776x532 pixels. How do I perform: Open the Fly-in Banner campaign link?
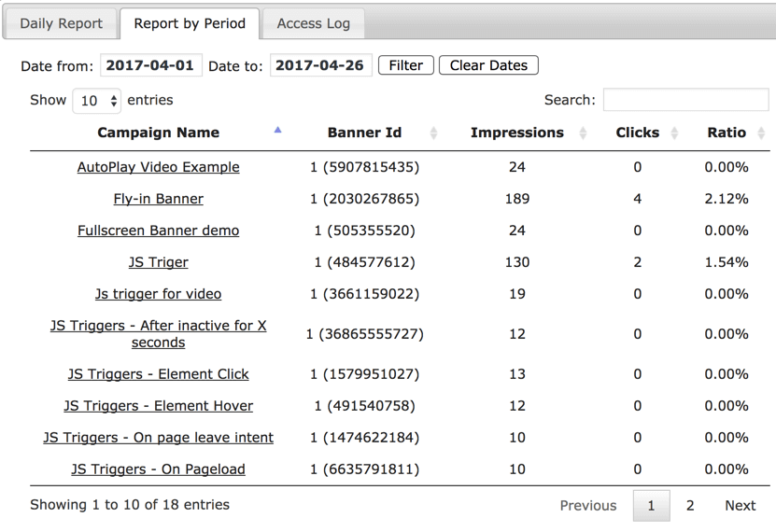click(x=158, y=199)
